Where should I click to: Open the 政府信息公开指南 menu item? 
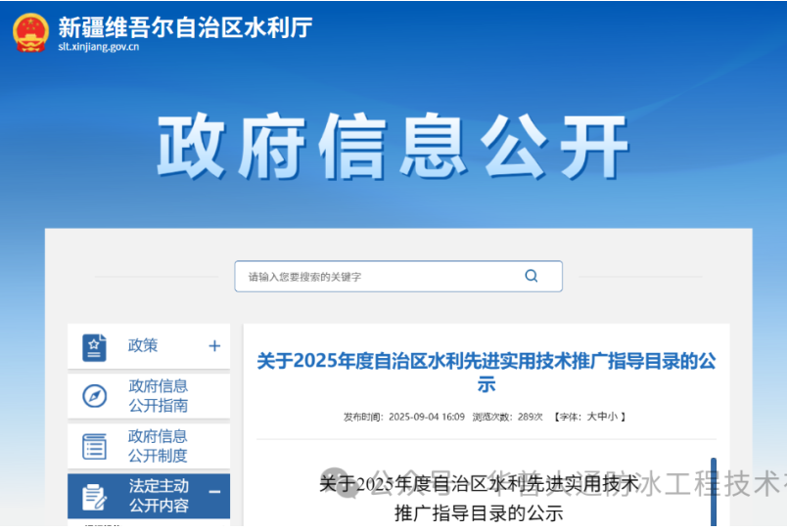click(158, 396)
